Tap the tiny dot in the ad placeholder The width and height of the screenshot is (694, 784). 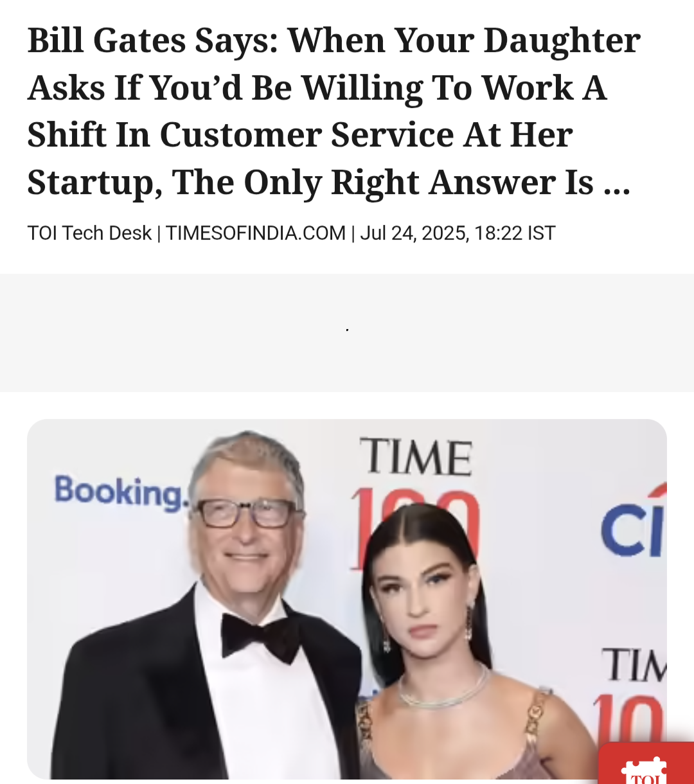[347, 330]
